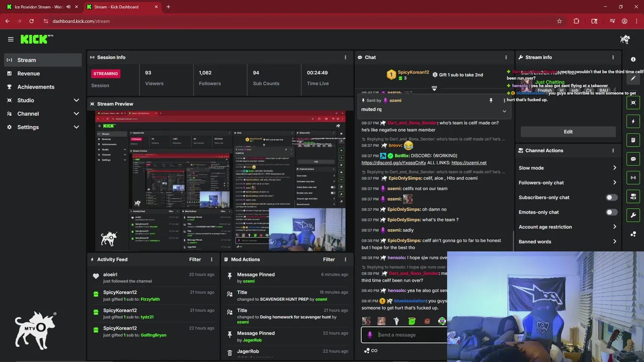Open the ozemi.net link in chat
The height and width of the screenshot is (362, 644).
pyautogui.click(x=469, y=163)
